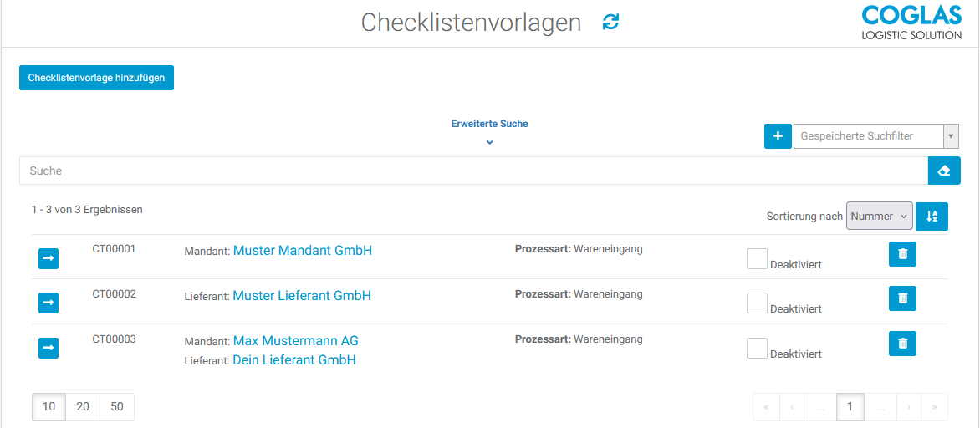This screenshot has height=428, width=980.
Task: Tick the Deaktiviert checkbox for CT00001
Action: [x=757, y=259]
